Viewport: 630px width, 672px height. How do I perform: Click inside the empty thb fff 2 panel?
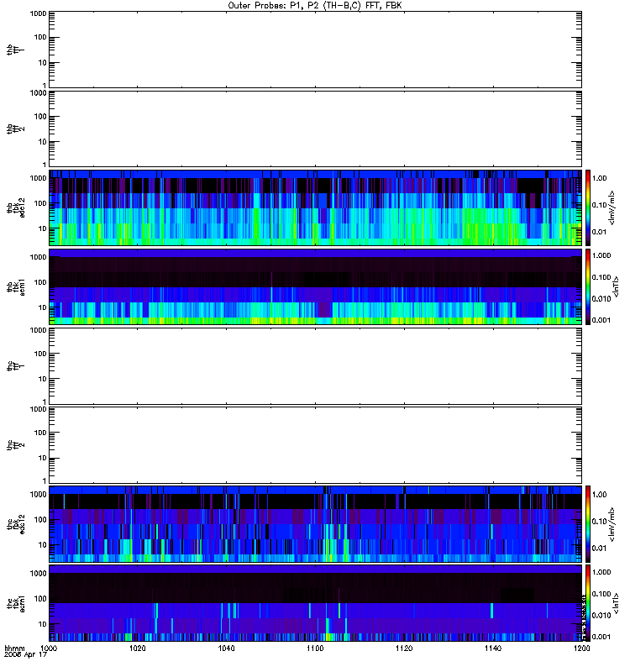[316, 129]
